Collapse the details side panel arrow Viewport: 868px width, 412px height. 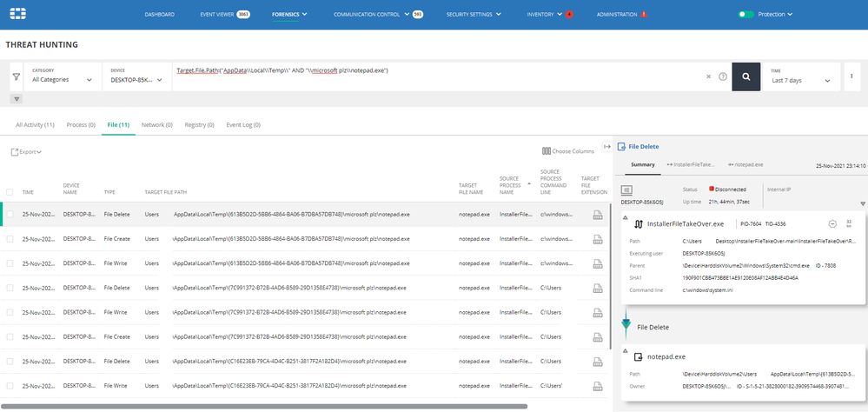(x=607, y=147)
